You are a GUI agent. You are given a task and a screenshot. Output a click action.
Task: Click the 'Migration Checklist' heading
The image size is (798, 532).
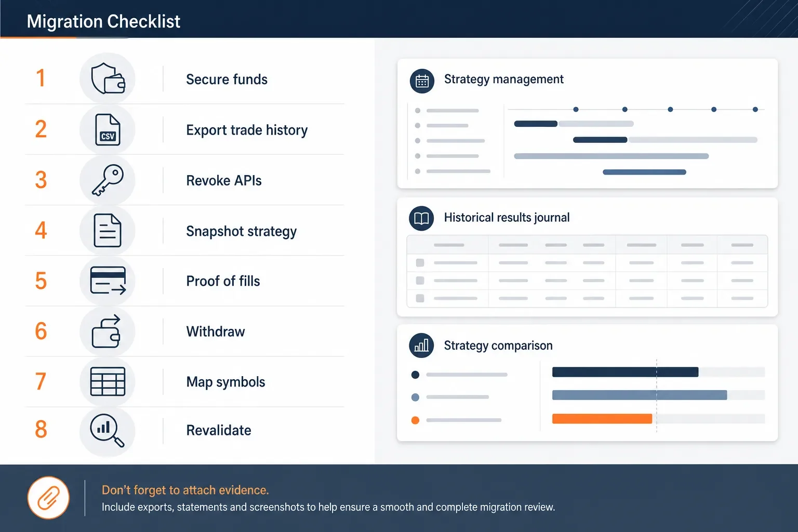click(x=103, y=21)
